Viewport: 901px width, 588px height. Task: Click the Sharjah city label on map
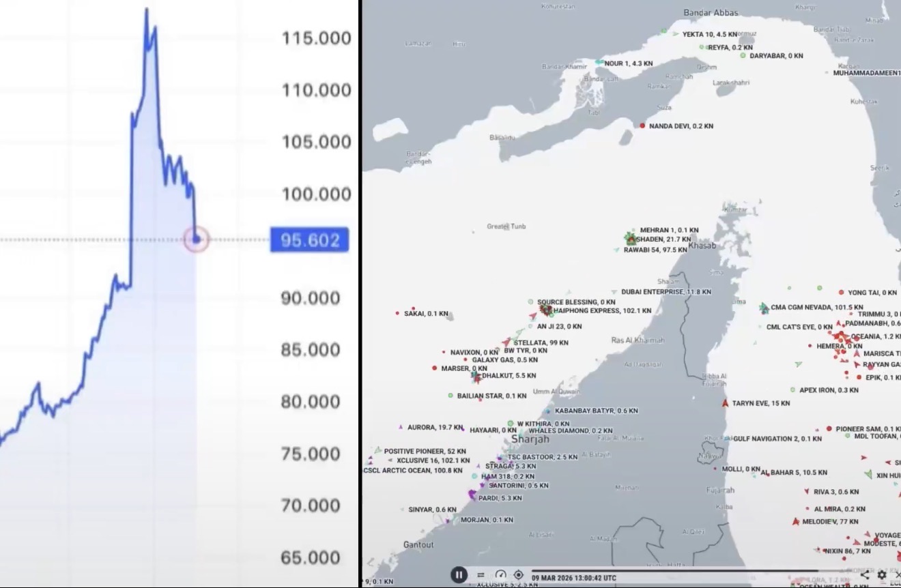point(530,439)
